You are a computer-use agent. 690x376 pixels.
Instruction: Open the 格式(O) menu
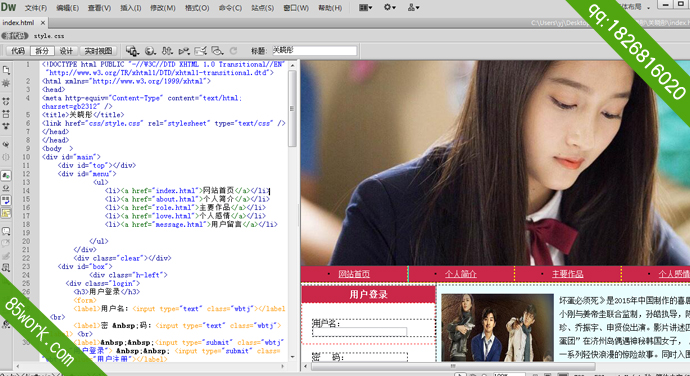(x=197, y=8)
